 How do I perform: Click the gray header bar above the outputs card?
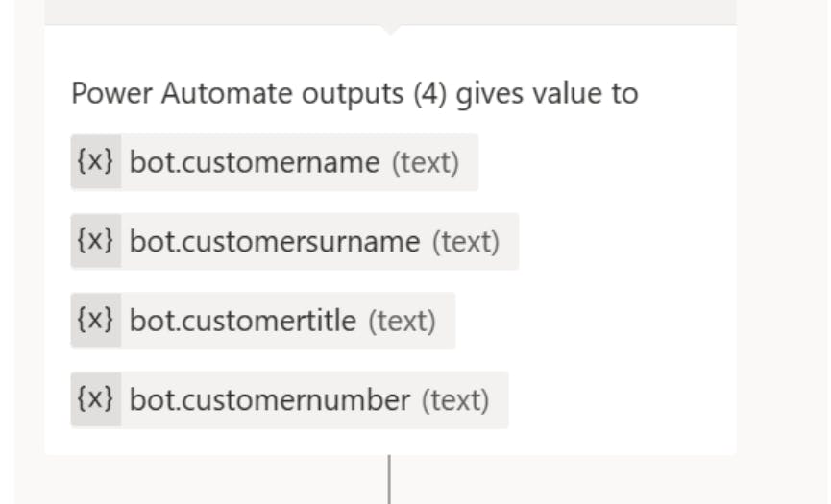tap(391, 12)
